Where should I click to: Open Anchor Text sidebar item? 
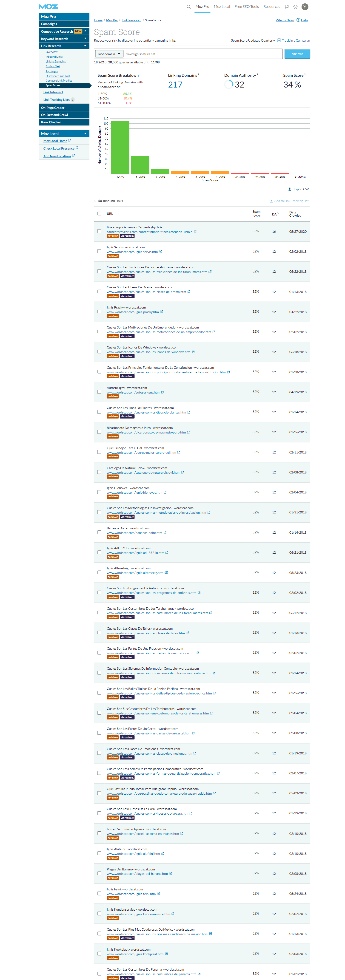tap(53, 66)
